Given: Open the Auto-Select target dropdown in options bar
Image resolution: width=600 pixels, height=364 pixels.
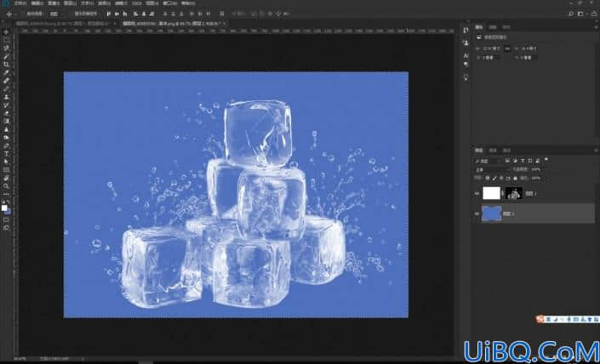Looking at the screenshot, I should [x=57, y=14].
